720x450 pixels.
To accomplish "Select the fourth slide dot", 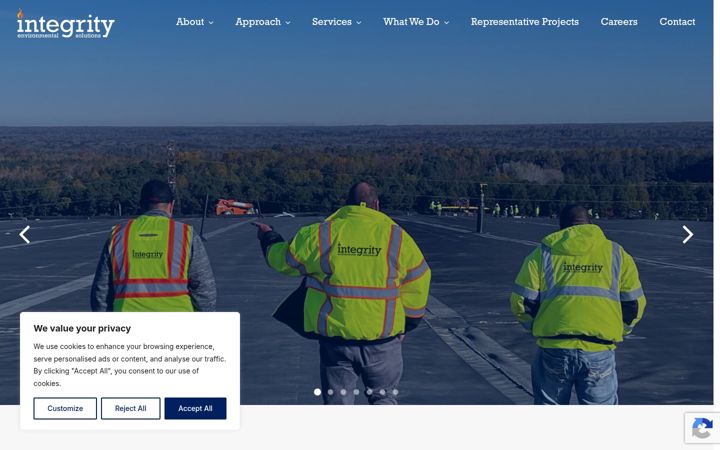I will pos(356,392).
